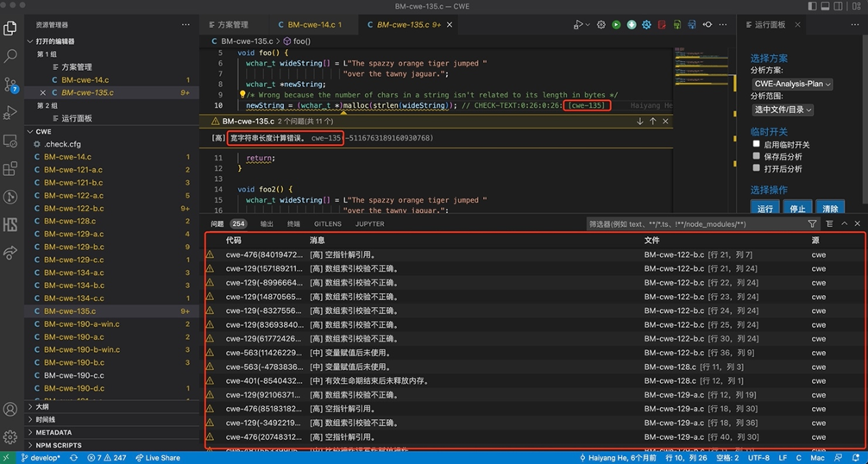This screenshot has height=464, width=868.
Task: Click the green play run icon in editor toolbar
Action: pos(616,25)
